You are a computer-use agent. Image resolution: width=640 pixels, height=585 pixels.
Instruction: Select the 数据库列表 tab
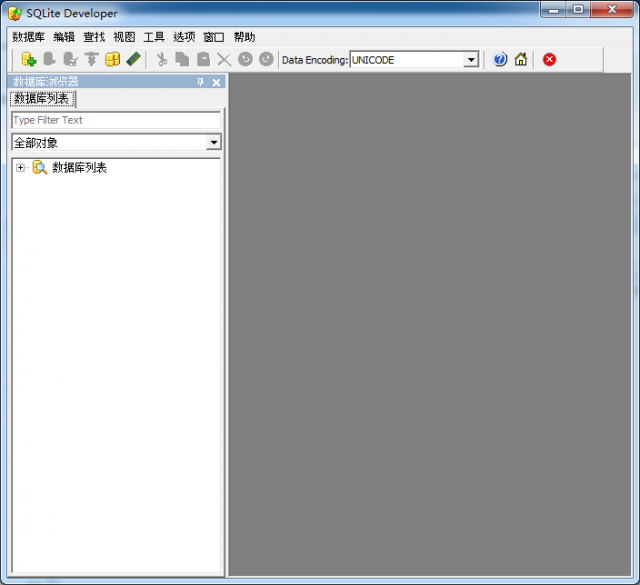(42, 99)
